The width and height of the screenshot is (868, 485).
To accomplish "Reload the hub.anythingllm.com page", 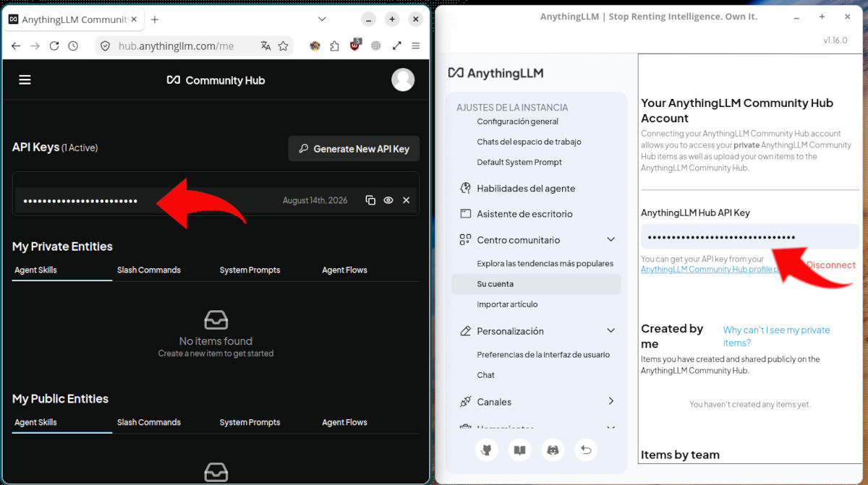I will tap(54, 46).
